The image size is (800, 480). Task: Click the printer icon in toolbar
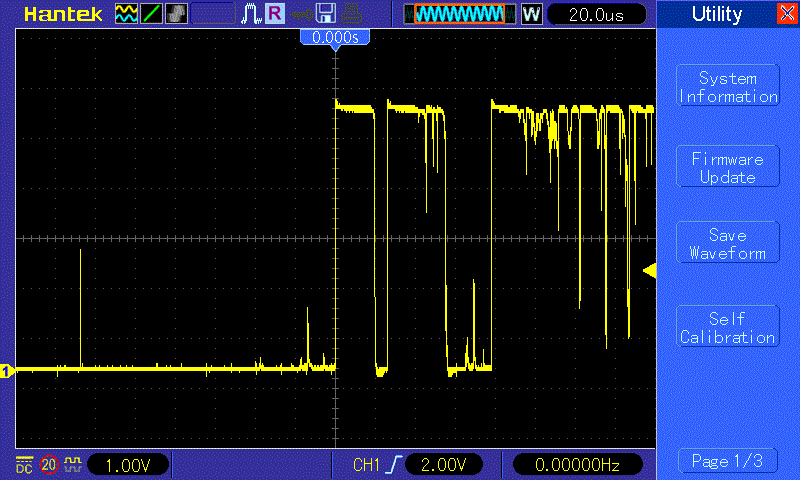click(x=351, y=14)
